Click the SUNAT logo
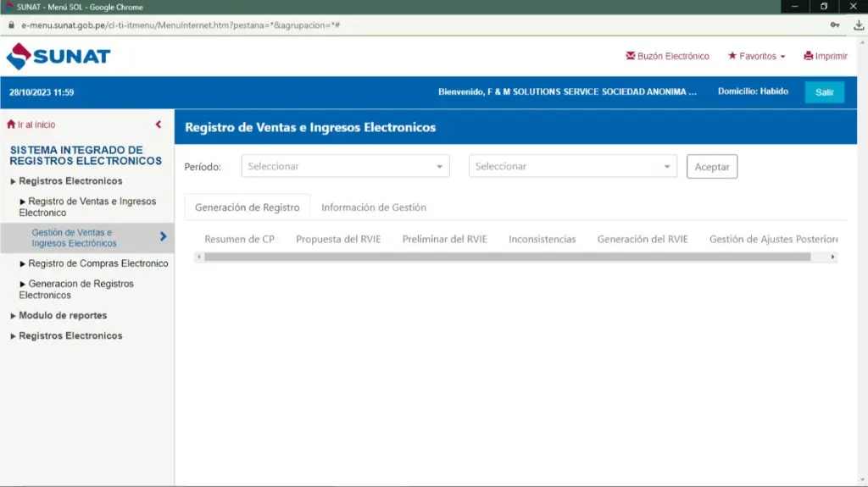The width and height of the screenshot is (868, 487). [x=58, y=57]
